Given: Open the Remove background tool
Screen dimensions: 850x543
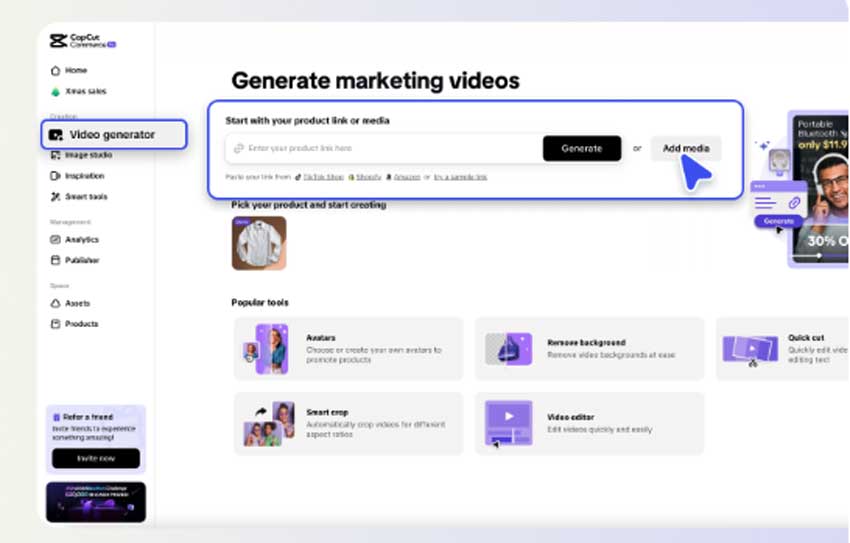Looking at the screenshot, I should tap(589, 349).
